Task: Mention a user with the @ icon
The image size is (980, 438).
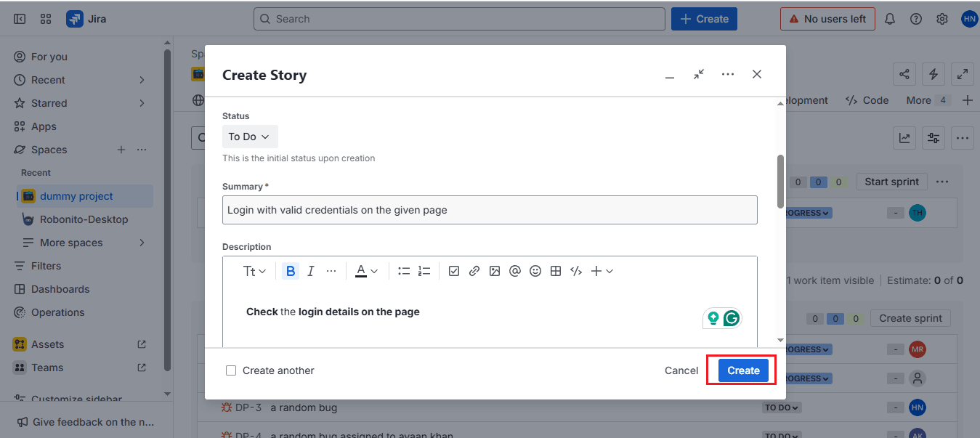Action: pyautogui.click(x=515, y=271)
